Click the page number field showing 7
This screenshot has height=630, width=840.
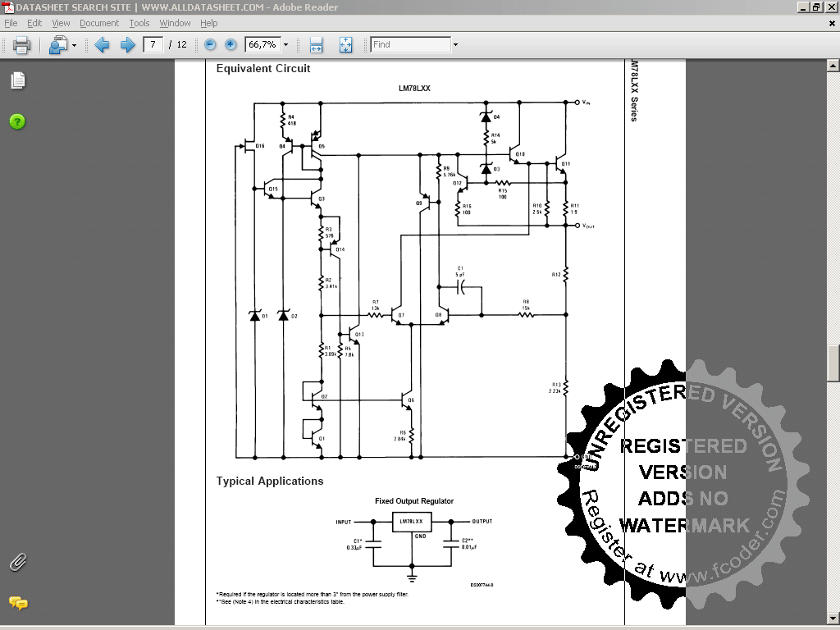153,44
